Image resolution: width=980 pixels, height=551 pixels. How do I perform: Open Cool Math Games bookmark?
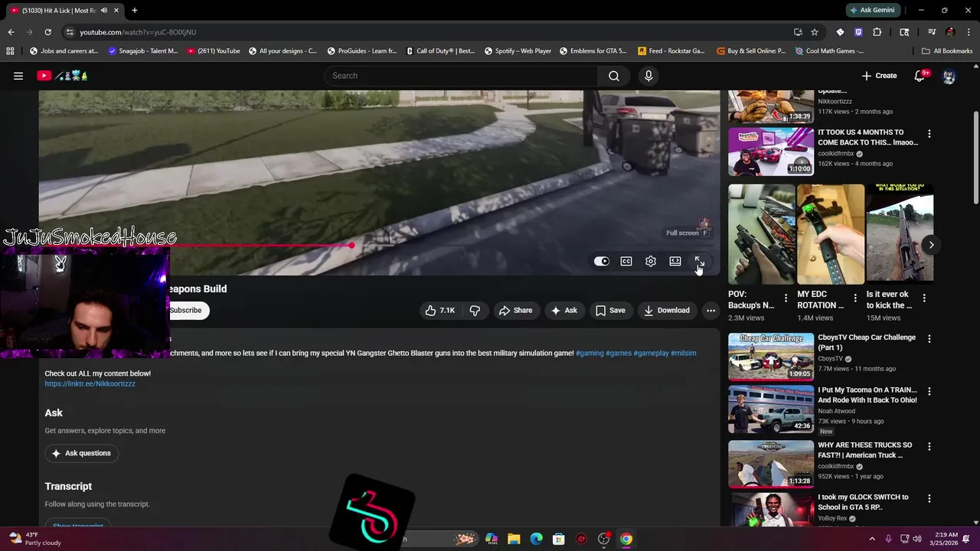[x=830, y=51]
